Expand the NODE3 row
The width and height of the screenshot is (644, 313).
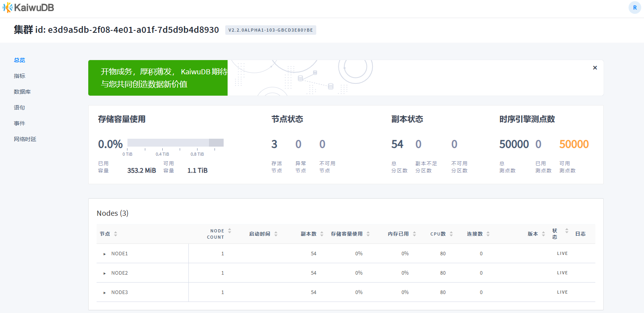[104, 292]
